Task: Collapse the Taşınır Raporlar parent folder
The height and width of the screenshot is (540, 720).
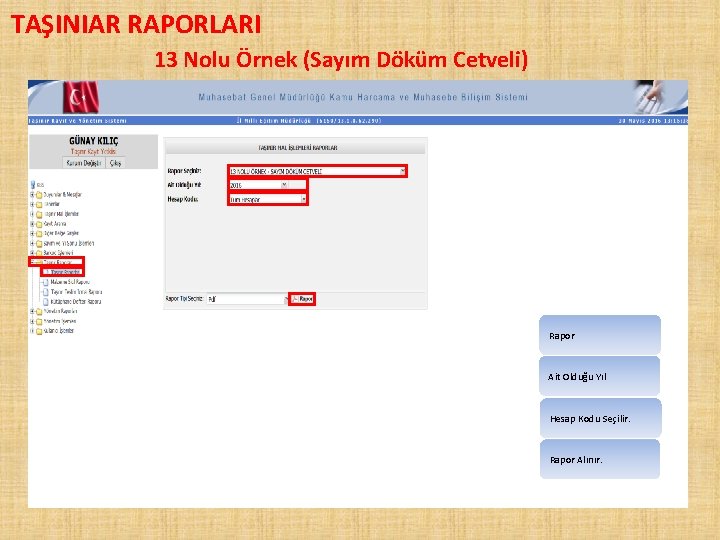Action: tap(32, 262)
